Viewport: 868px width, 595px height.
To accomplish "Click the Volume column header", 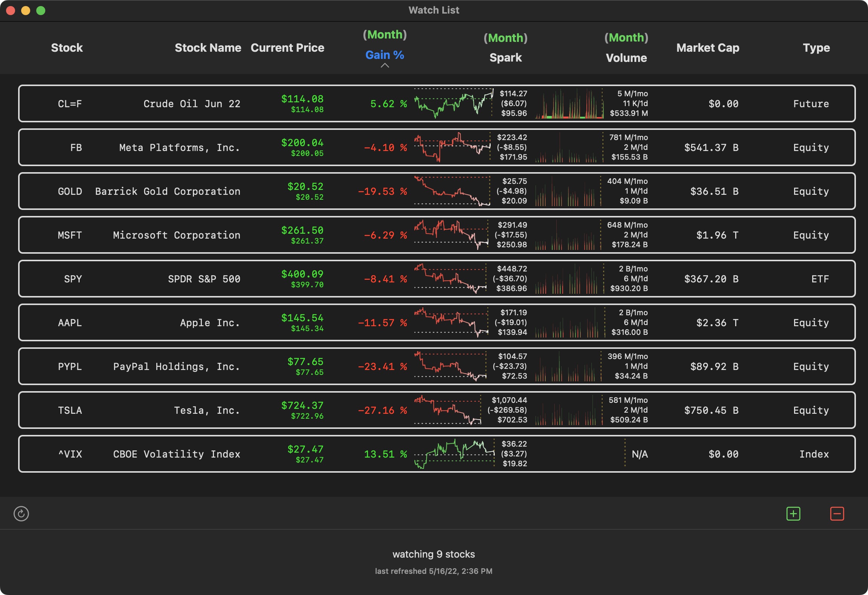I will click(626, 58).
